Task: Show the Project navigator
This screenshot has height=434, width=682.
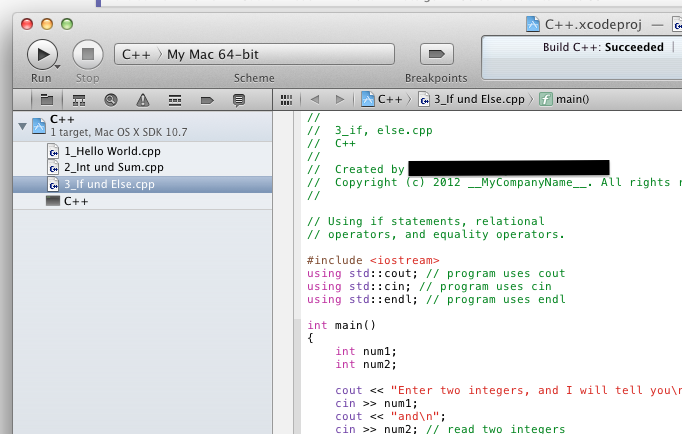Action: point(46,100)
